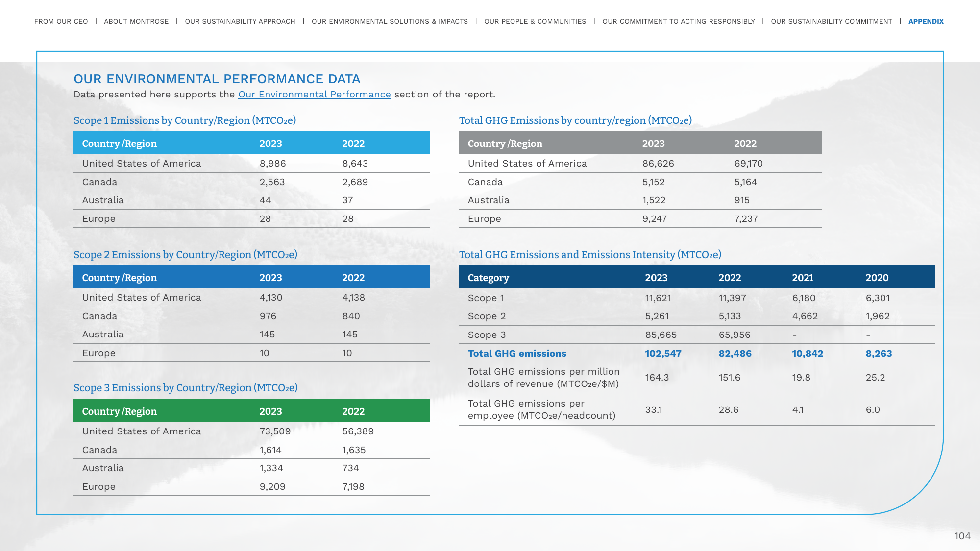
Task: Open Our Environmental Solutions & Impacts link
Action: pos(390,21)
